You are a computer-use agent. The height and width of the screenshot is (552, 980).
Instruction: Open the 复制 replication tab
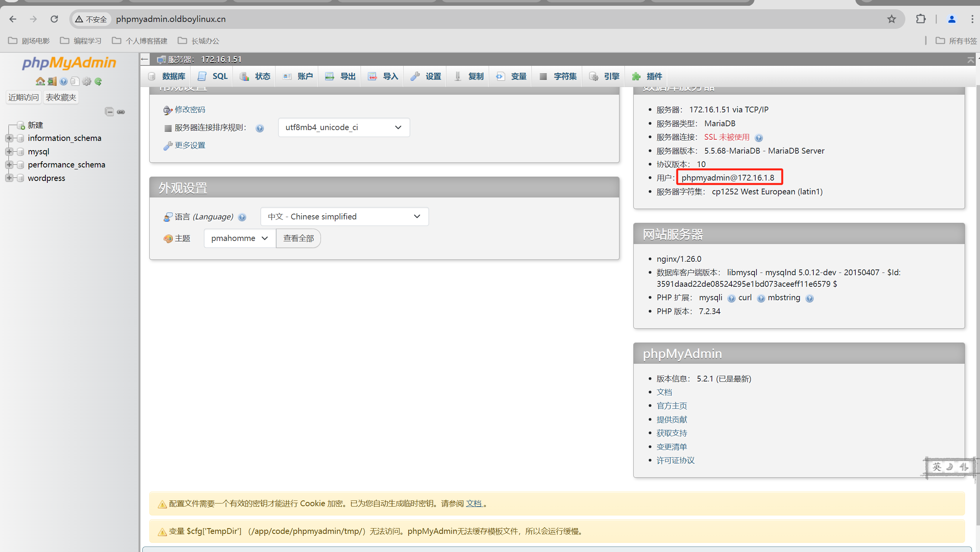tap(469, 76)
